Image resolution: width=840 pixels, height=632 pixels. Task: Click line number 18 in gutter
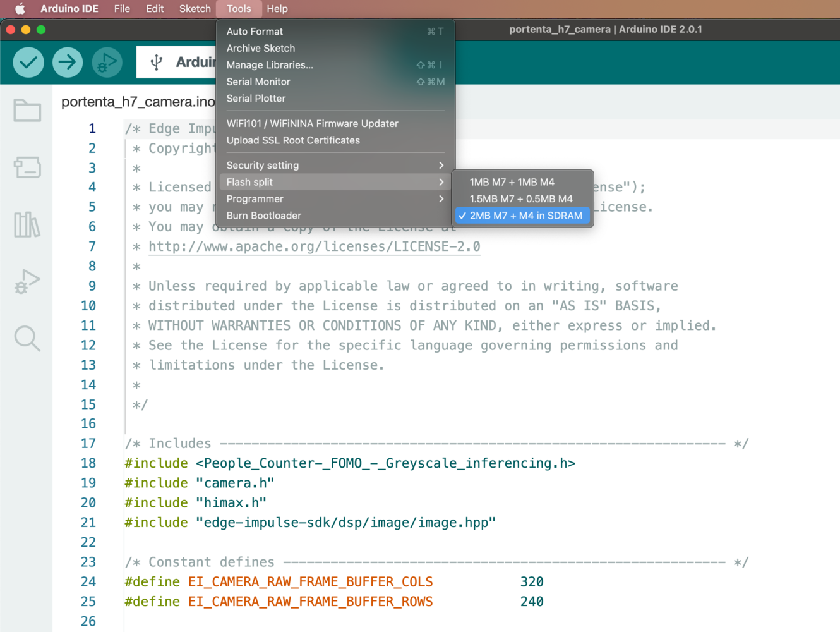click(x=88, y=463)
